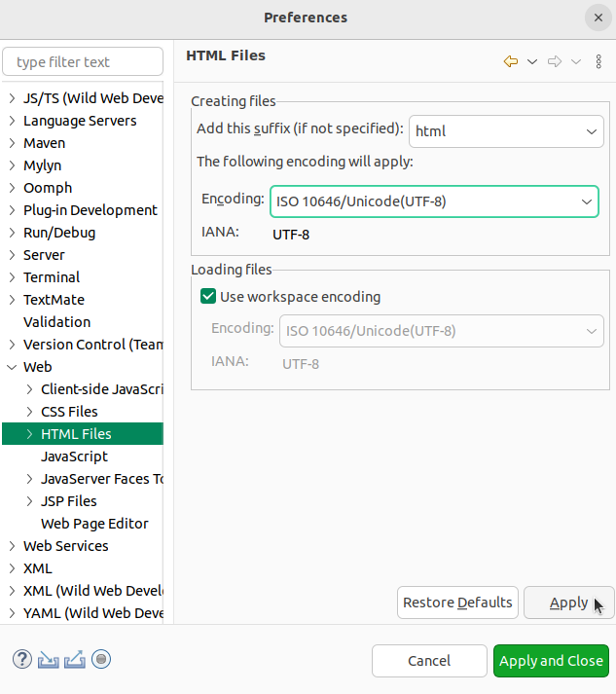Screen dimensions: 616x694
Task: Expand the Server tree node
Action: [12, 255]
